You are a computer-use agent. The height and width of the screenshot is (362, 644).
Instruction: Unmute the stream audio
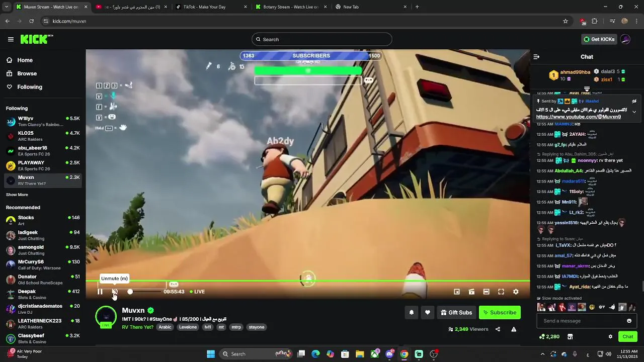[x=115, y=292]
